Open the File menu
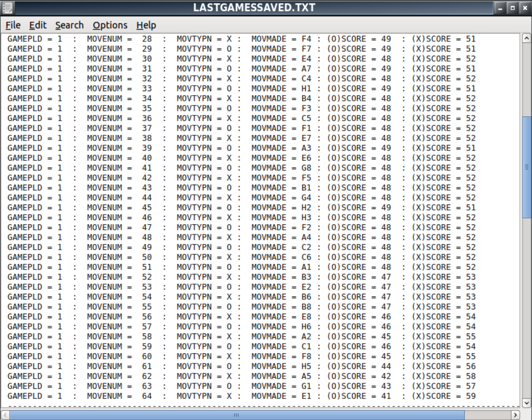 coord(13,25)
